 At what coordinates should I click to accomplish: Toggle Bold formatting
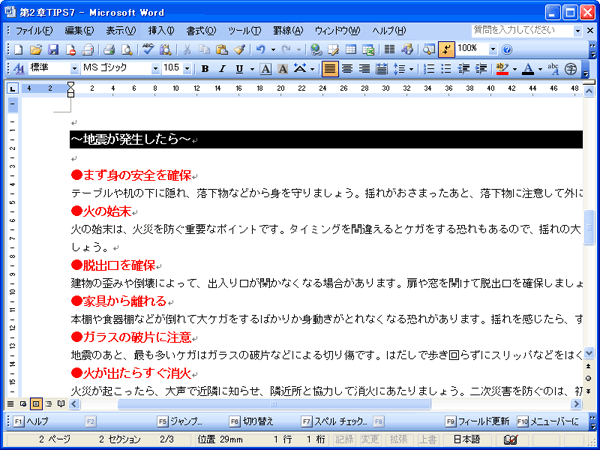tap(205, 69)
